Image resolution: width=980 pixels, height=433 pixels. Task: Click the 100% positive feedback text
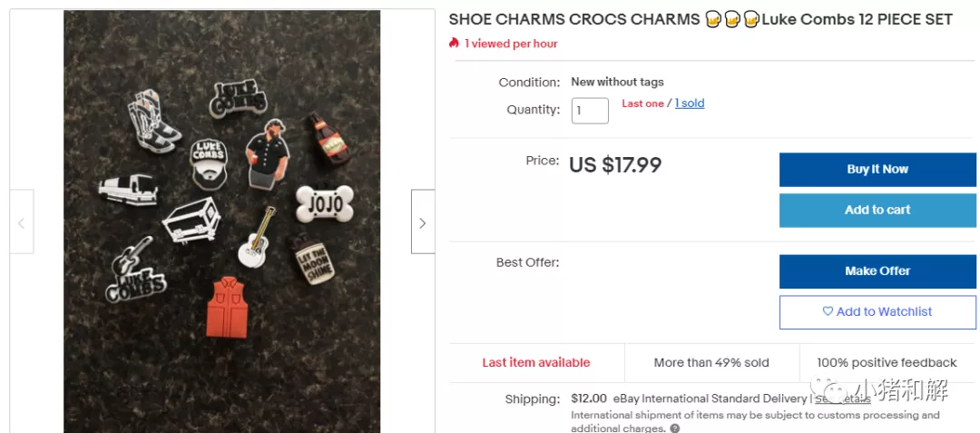coord(887,362)
